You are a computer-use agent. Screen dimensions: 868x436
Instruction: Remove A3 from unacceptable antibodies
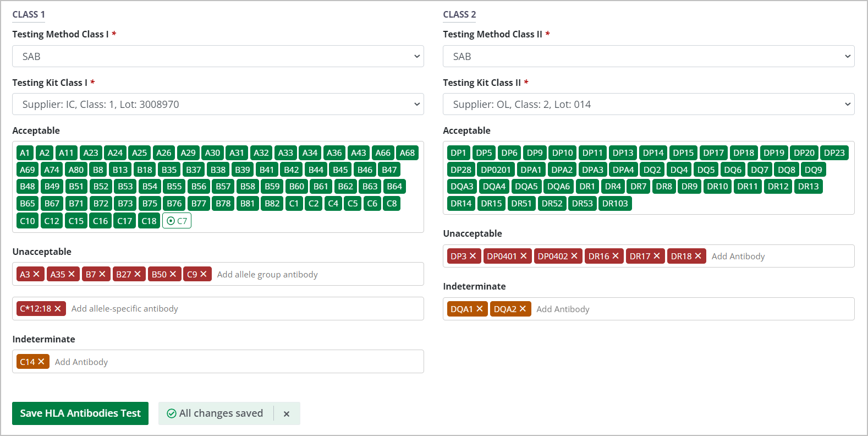pos(36,274)
